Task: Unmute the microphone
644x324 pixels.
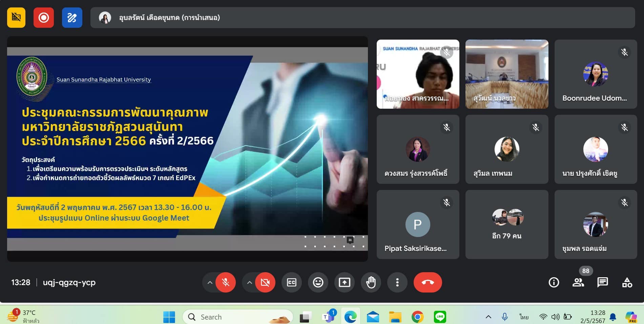Action: pyautogui.click(x=226, y=282)
